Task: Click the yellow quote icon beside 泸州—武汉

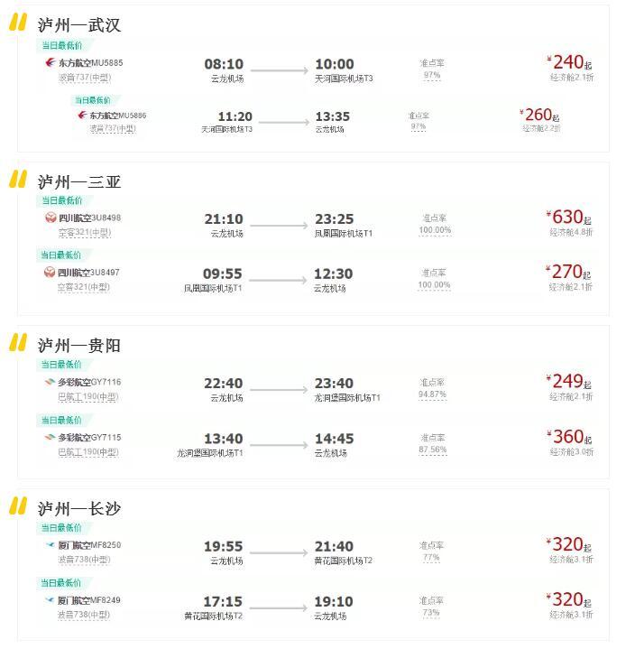Action: [18, 23]
